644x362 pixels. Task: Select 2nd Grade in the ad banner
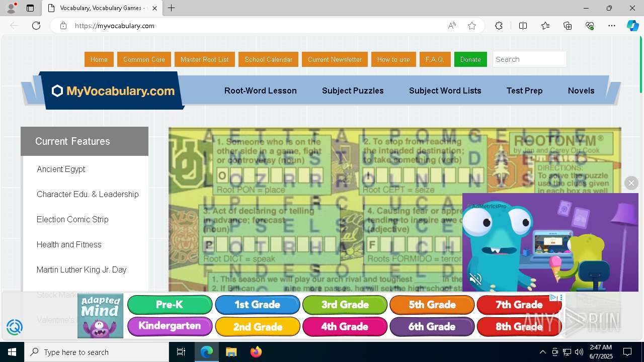tap(257, 326)
